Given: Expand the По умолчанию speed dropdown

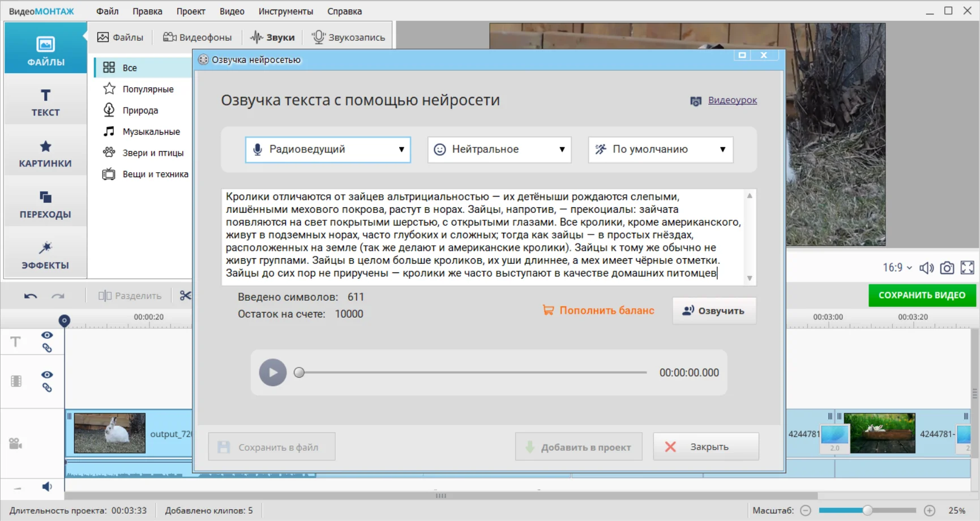Looking at the screenshot, I should pos(661,150).
